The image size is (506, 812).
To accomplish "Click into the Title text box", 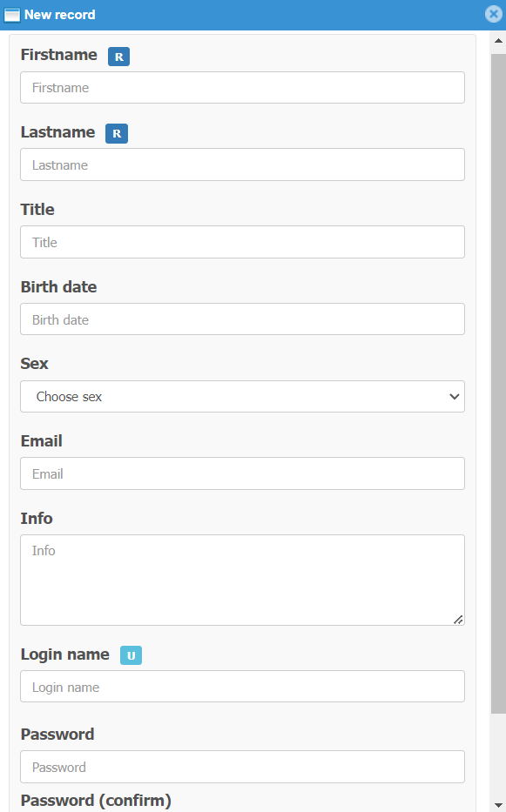I will pos(243,242).
